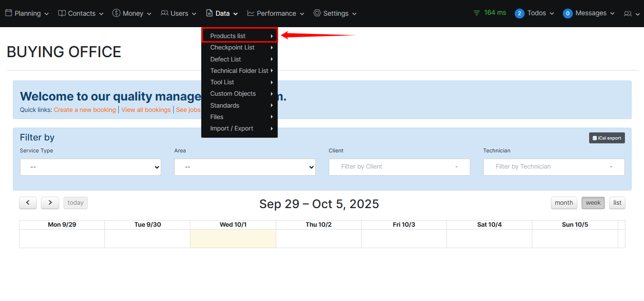This screenshot has width=644, height=301.
Task: Switch calendar to week view
Action: coord(593,203)
